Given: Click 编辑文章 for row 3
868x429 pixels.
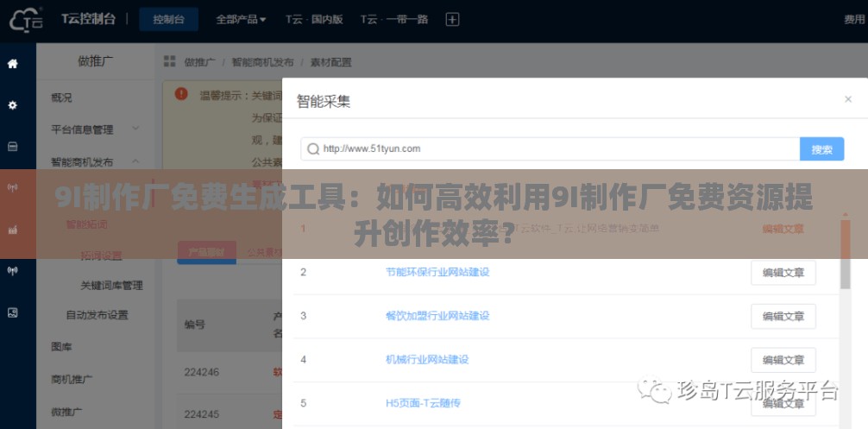Looking at the screenshot, I should (x=783, y=316).
